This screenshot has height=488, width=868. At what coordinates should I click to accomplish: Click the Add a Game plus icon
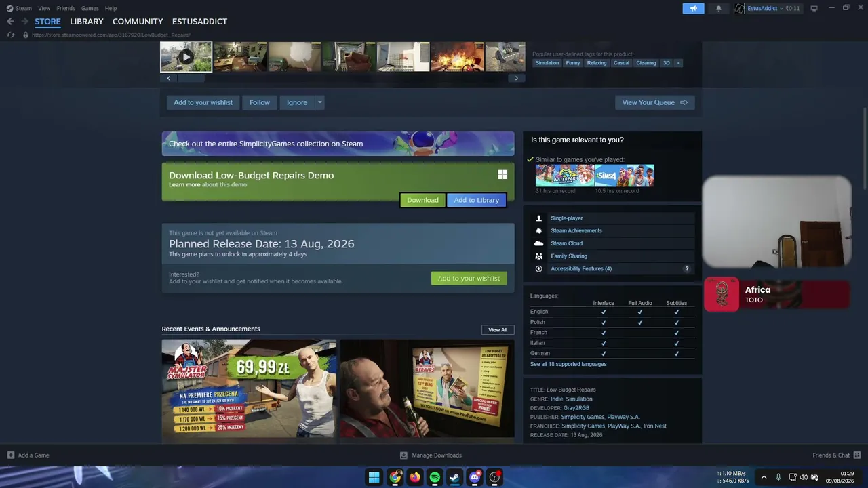11,455
